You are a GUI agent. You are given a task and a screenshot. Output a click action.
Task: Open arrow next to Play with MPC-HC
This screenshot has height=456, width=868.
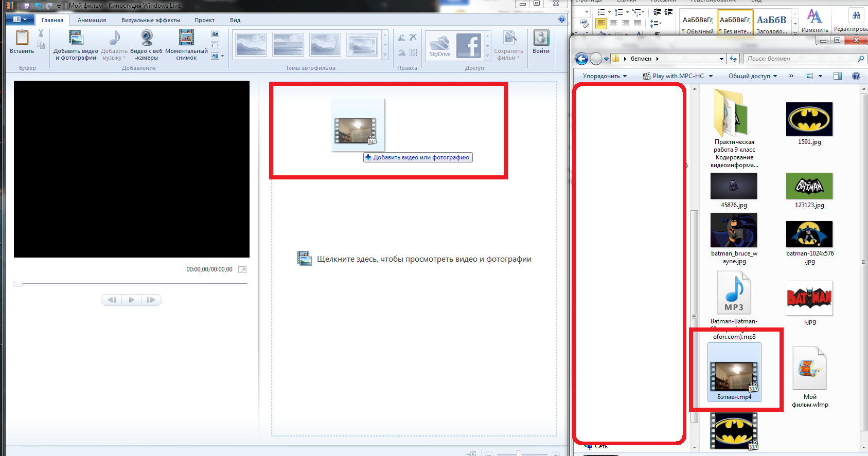tap(711, 76)
